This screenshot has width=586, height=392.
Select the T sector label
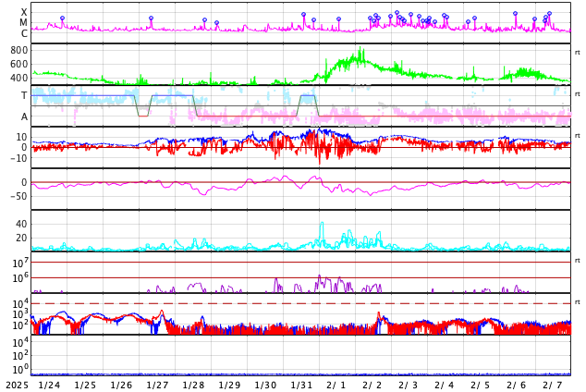[24, 95]
